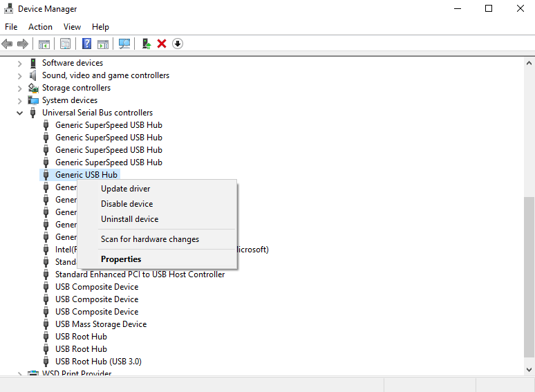Select Standard Enhanced PCI to USB Host Controller

point(140,274)
